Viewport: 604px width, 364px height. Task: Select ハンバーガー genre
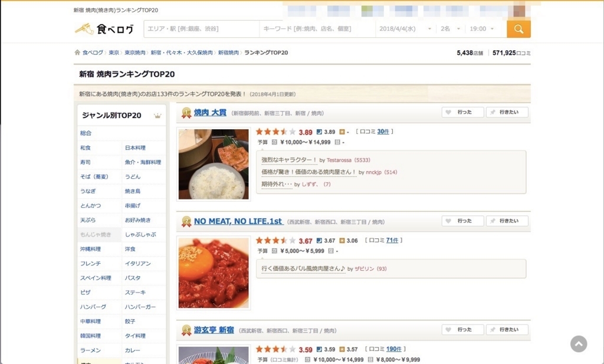[140, 307]
